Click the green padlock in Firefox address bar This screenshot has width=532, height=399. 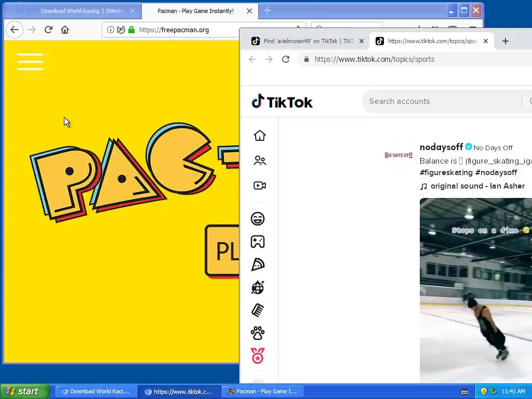pos(131,30)
